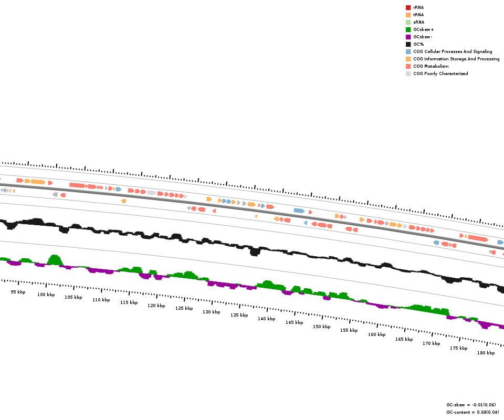Click the long salmon gene arrow near 175 kbp
The height and width of the screenshot is (420, 504).
478,238
